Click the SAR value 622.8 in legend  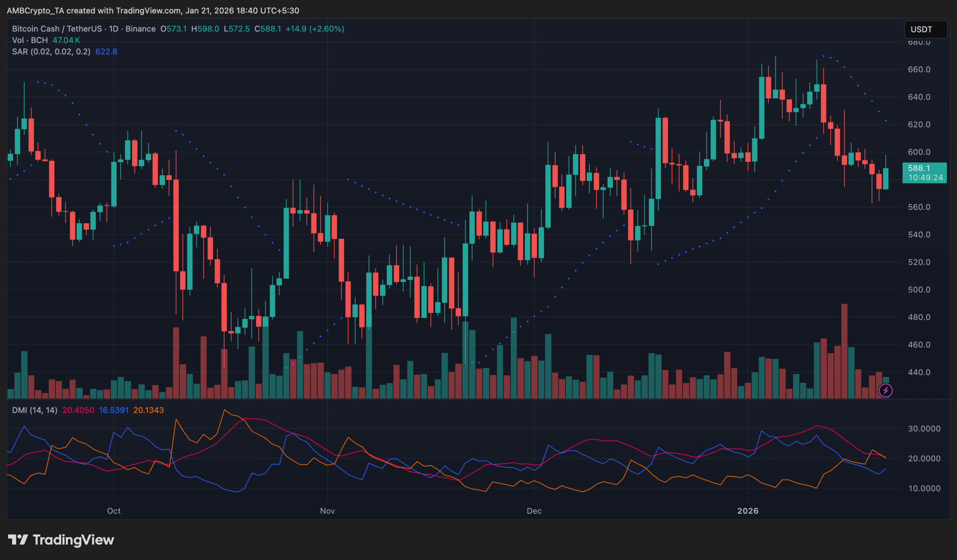point(106,52)
